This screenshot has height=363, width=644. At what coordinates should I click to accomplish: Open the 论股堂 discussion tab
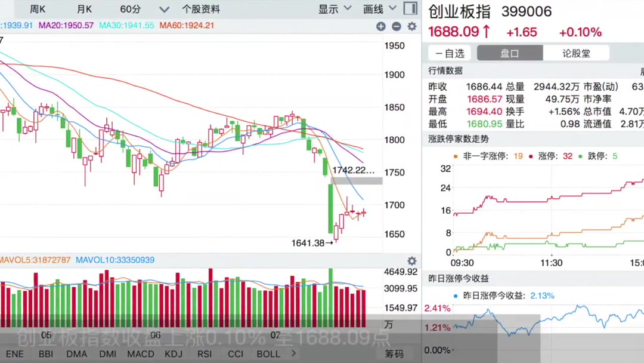pos(576,53)
